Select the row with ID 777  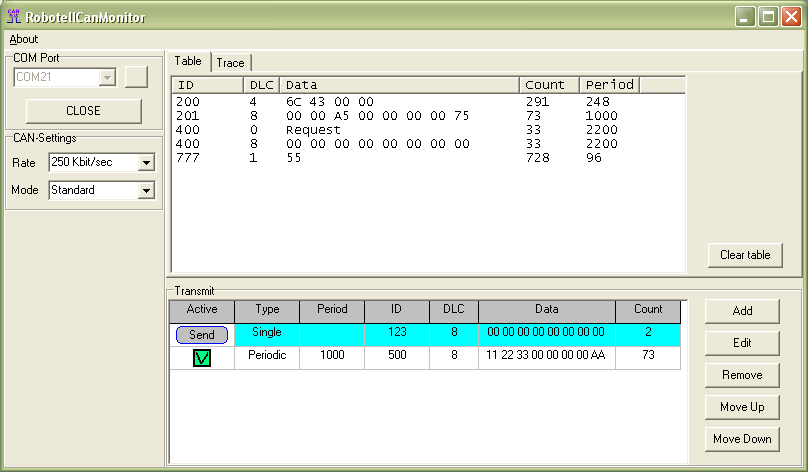(x=188, y=158)
